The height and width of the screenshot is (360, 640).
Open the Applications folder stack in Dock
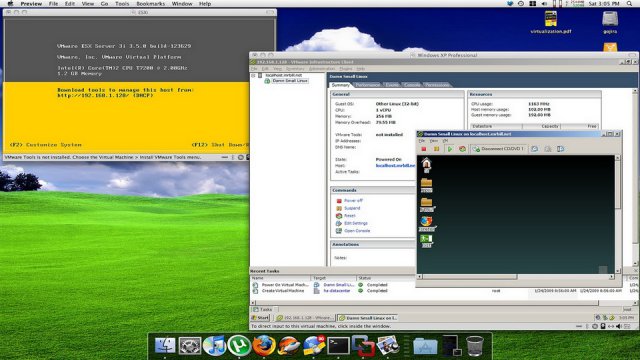[425, 347]
